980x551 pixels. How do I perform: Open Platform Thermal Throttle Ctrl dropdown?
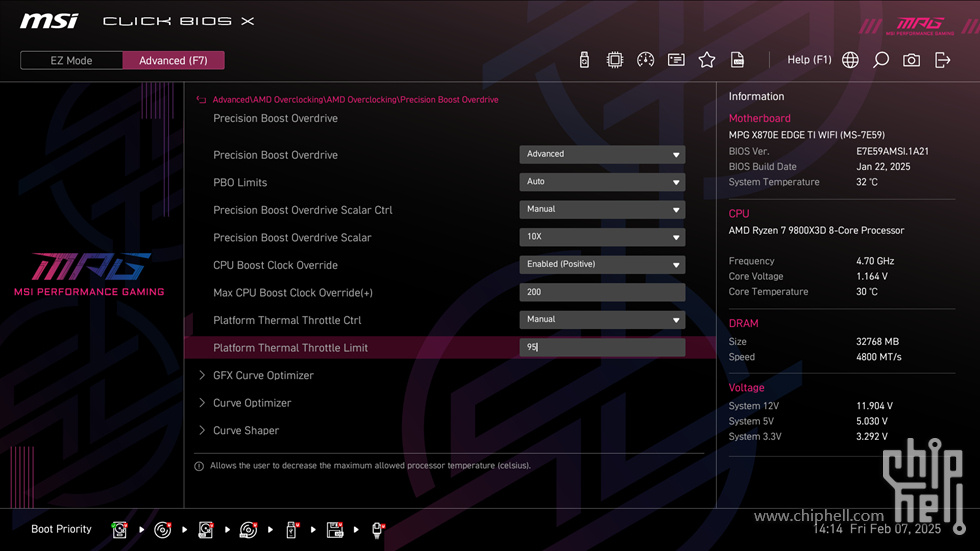click(x=602, y=319)
